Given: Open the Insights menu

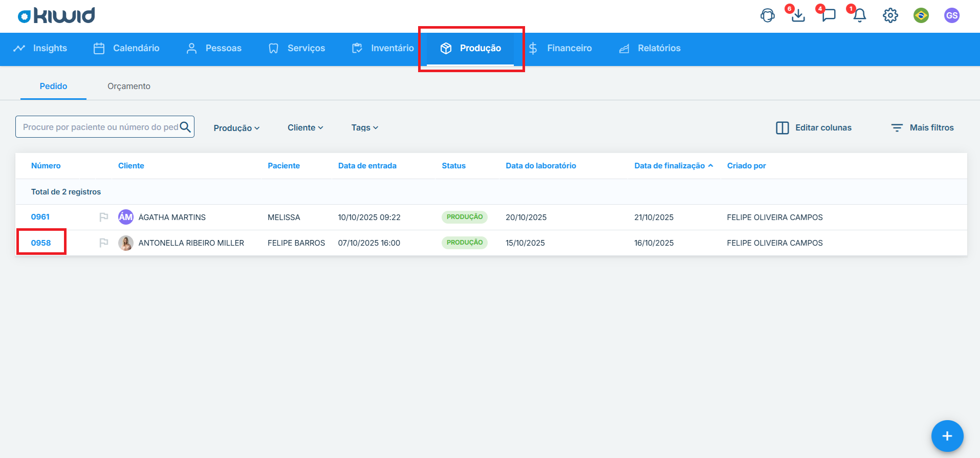Looking at the screenshot, I should coord(40,48).
